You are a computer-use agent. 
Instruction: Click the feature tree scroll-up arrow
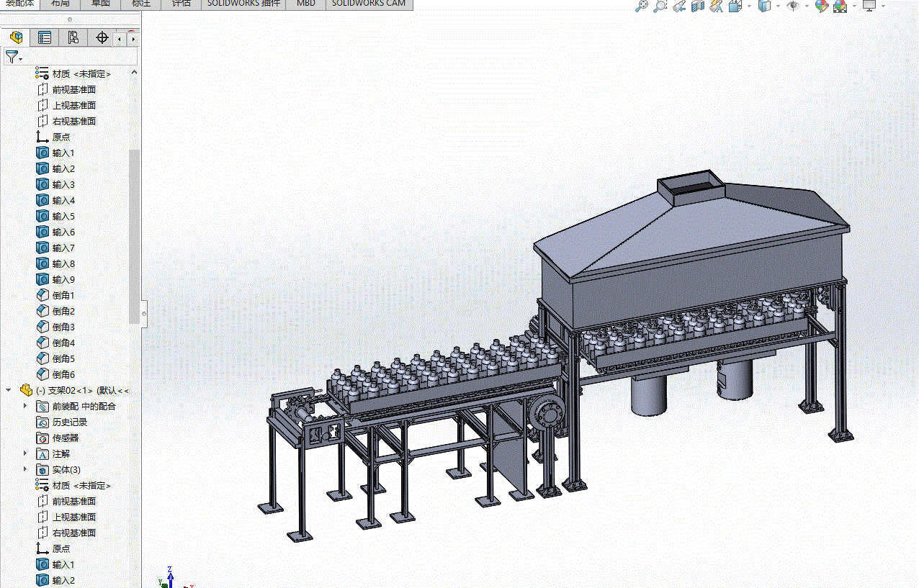coord(133,73)
